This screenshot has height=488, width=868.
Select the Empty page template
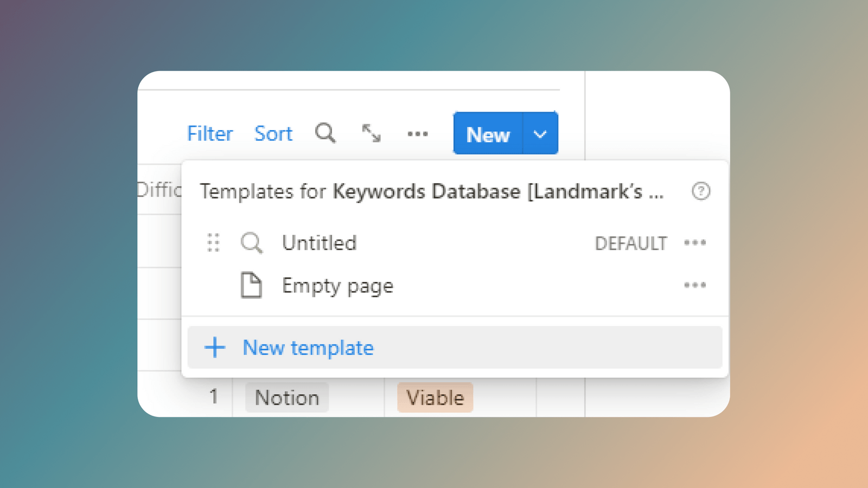pos(337,286)
